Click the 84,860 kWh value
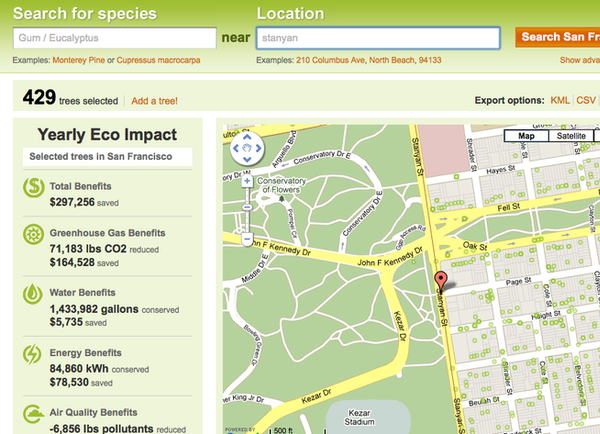 pyautogui.click(x=99, y=369)
